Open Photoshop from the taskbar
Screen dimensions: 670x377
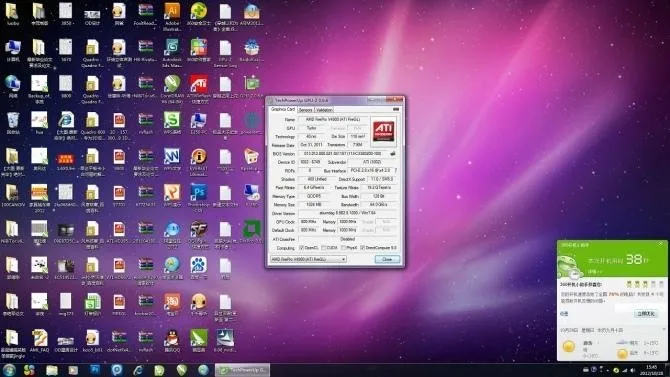pos(95,370)
